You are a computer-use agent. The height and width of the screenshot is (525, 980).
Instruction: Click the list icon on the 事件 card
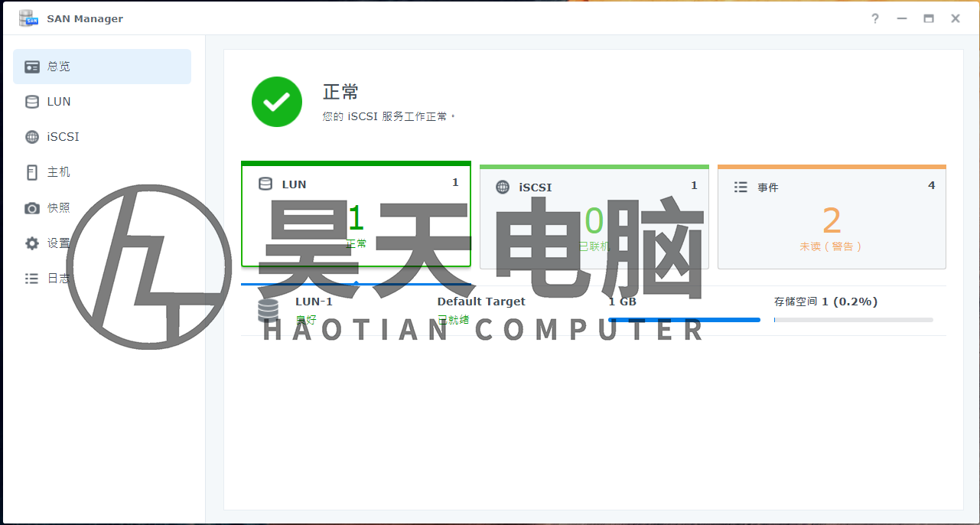(x=741, y=186)
